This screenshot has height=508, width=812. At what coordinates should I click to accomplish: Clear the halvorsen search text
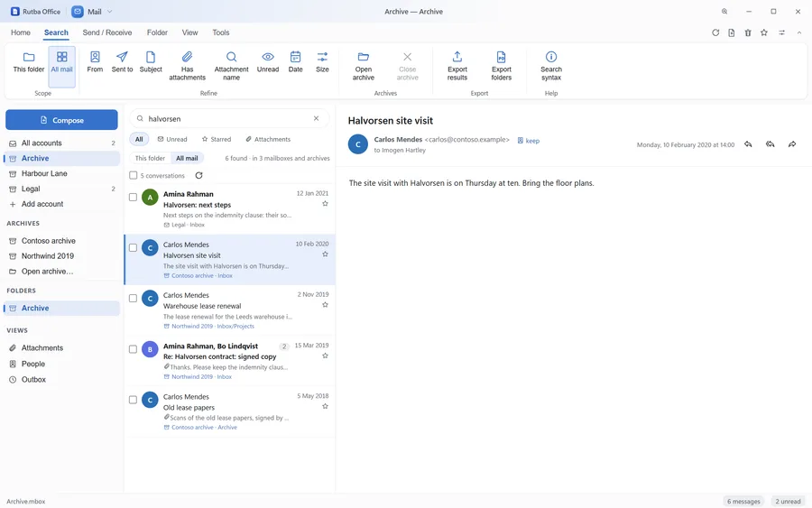[316, 118]
